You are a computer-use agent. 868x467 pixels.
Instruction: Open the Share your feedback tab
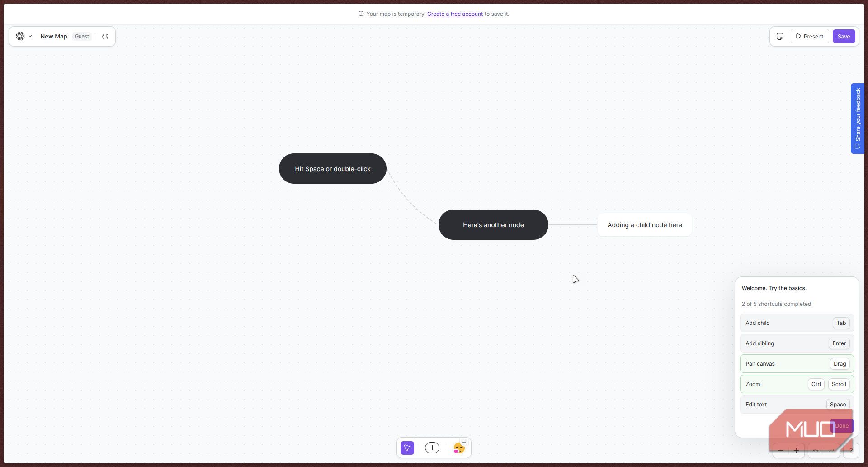[x=858, y=119]
